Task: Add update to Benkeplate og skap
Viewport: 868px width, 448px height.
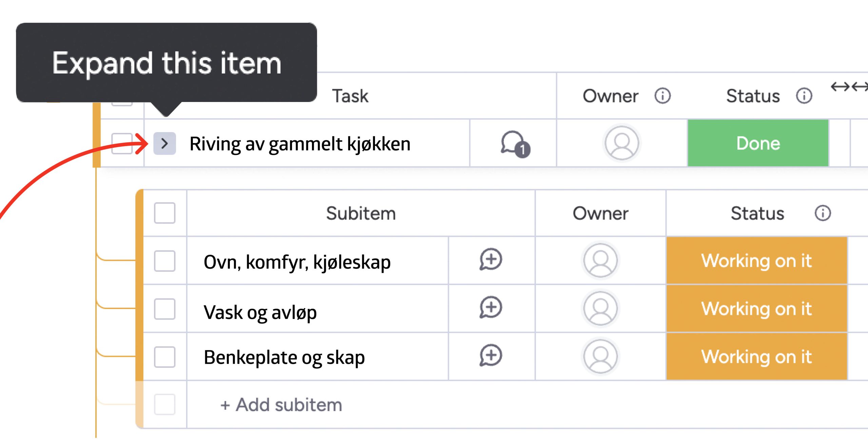Action: pyautogui.click(x=491, y=356)
